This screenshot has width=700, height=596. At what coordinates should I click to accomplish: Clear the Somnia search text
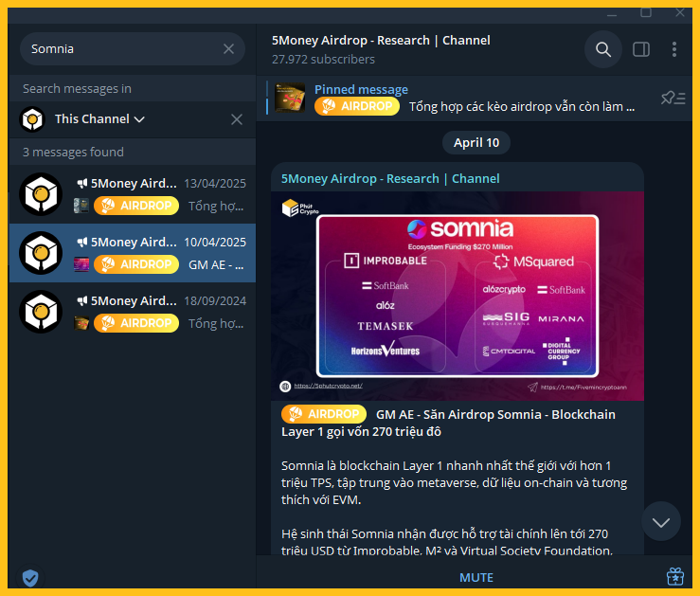[x=228, y=48]
